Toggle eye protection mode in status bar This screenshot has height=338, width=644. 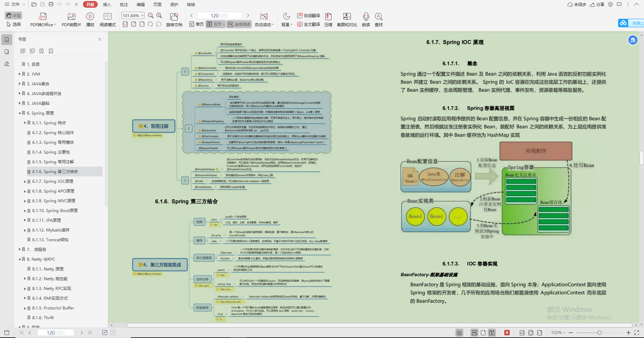click(x=459, y=333)
